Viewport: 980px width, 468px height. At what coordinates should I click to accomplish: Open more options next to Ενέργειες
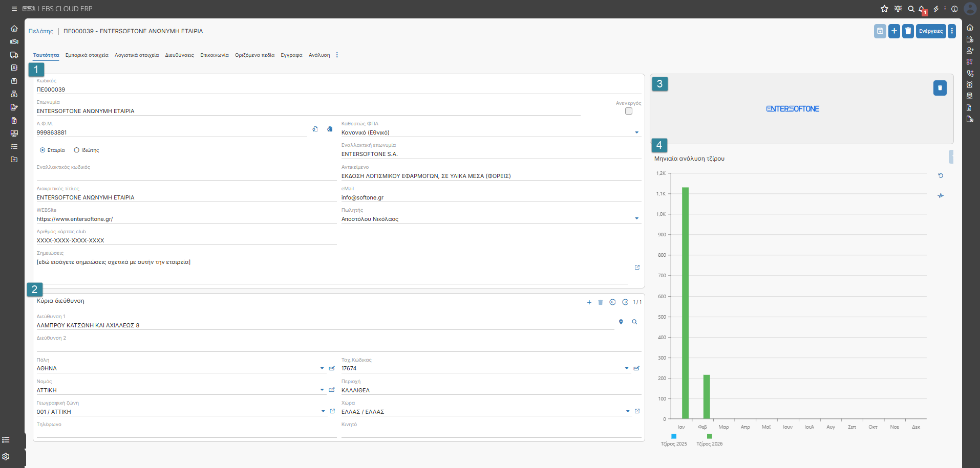[952, 31]
